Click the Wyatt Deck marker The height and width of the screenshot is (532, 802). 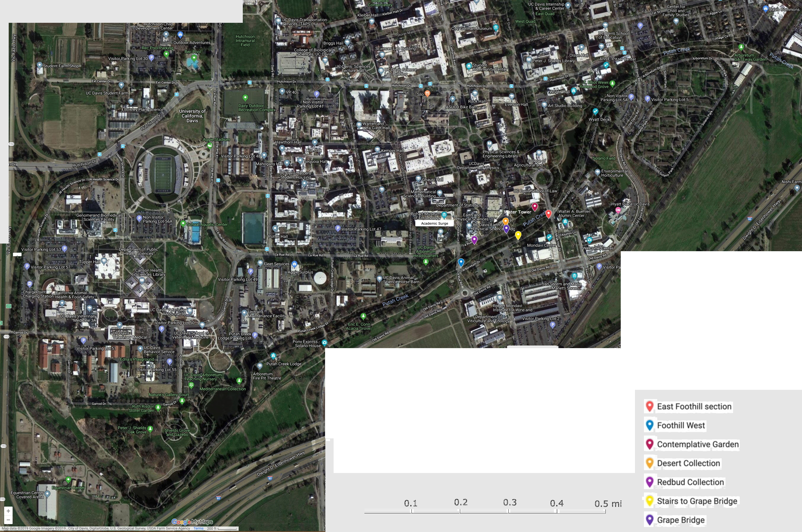595,111
